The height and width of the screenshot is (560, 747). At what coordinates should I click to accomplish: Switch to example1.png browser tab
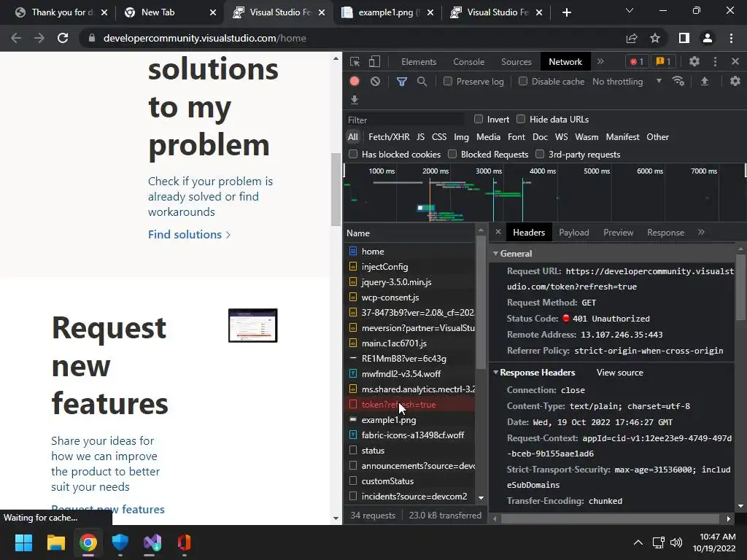click(x=388, y=12)
